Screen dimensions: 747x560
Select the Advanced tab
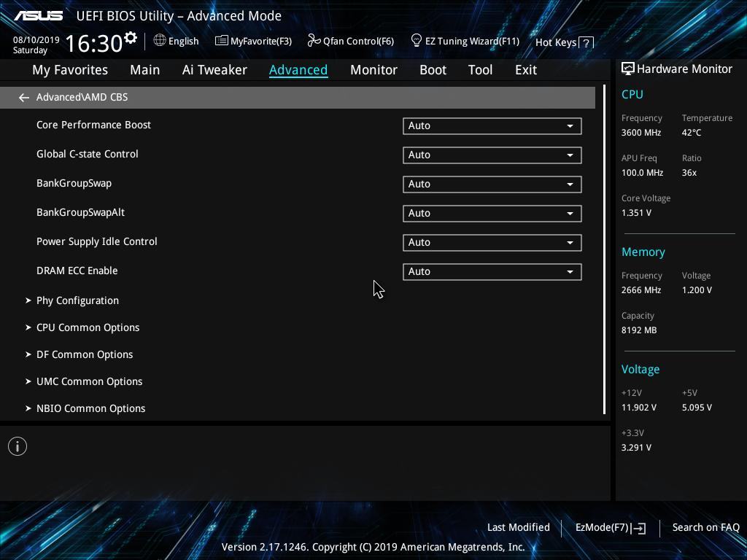tap(298, 70)
